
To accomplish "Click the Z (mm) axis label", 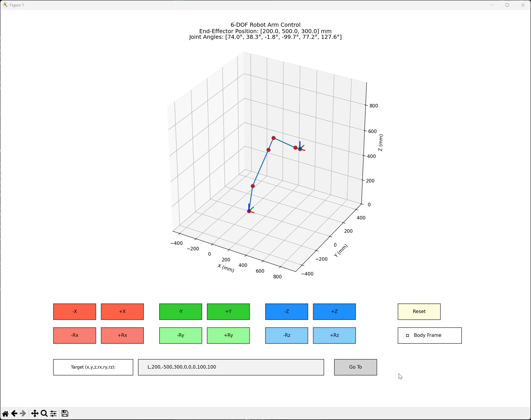I will coord(381,143).
